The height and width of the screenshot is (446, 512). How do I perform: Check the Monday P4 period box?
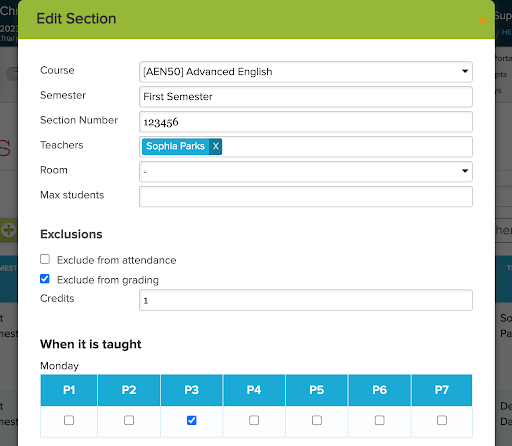click(254, 420)
